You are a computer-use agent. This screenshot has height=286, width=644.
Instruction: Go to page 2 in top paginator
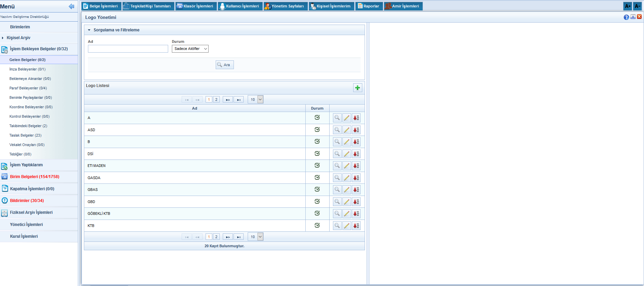pos(216,99)
